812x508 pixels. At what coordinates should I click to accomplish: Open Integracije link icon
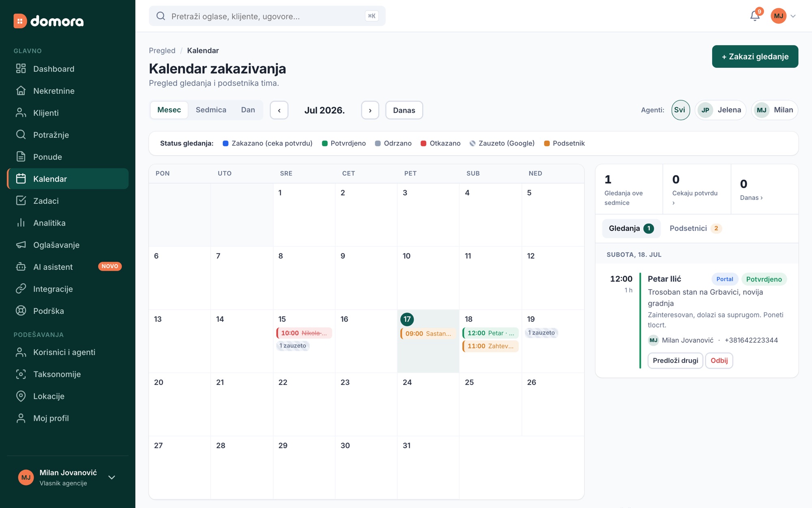coord(21,289)
